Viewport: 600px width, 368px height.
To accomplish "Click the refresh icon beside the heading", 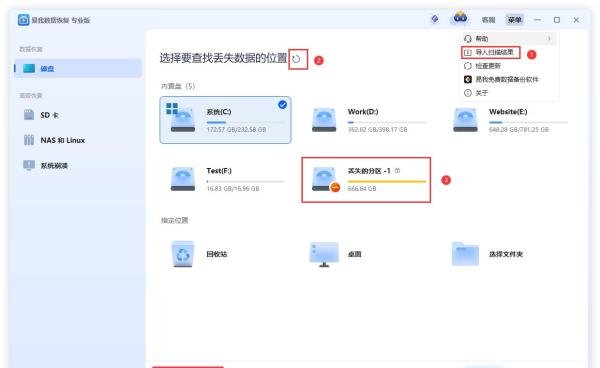I will pos(296,59).
